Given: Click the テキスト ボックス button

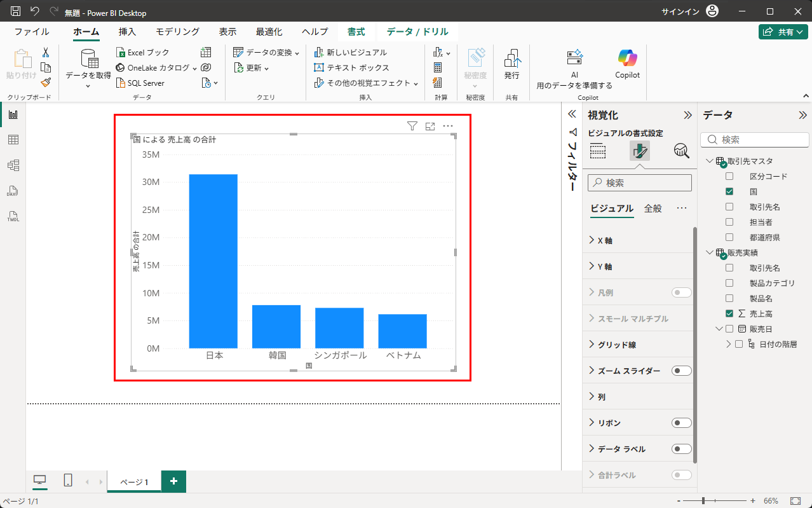Looking at the screenshot, I should pyautogui.click(x=352, y=67).
